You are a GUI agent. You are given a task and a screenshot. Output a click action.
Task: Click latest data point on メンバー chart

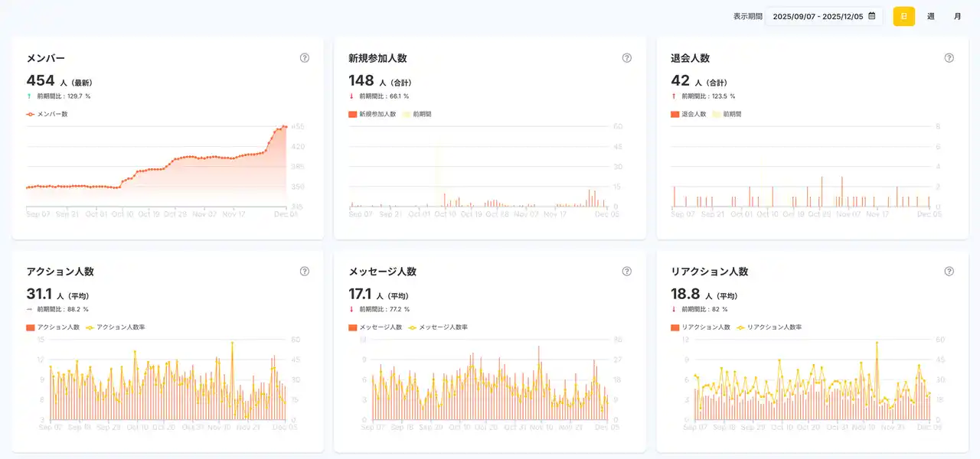tap(286, 126)
